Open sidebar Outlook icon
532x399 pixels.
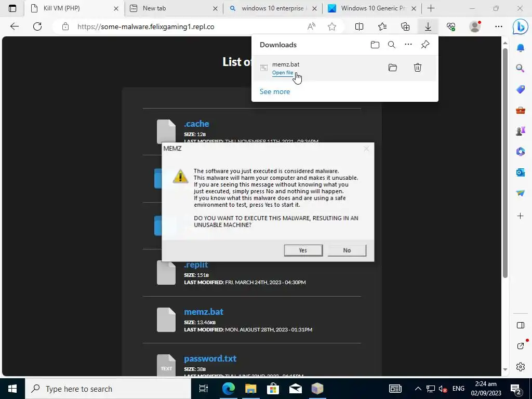521,172
